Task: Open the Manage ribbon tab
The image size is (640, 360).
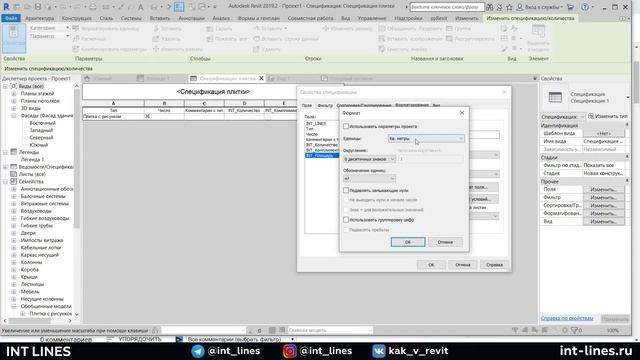Action: tap(371, 18)
